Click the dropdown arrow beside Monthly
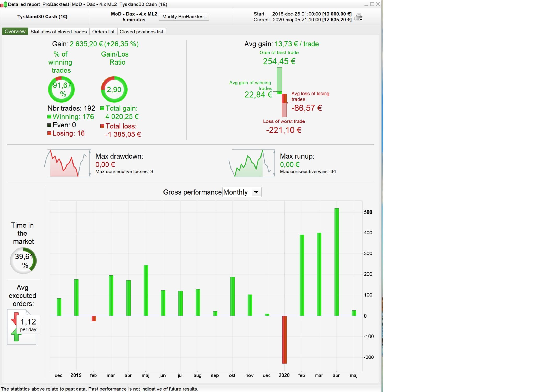Image resolution: width=534 pixels, height=392 pixels. [256, 192]
